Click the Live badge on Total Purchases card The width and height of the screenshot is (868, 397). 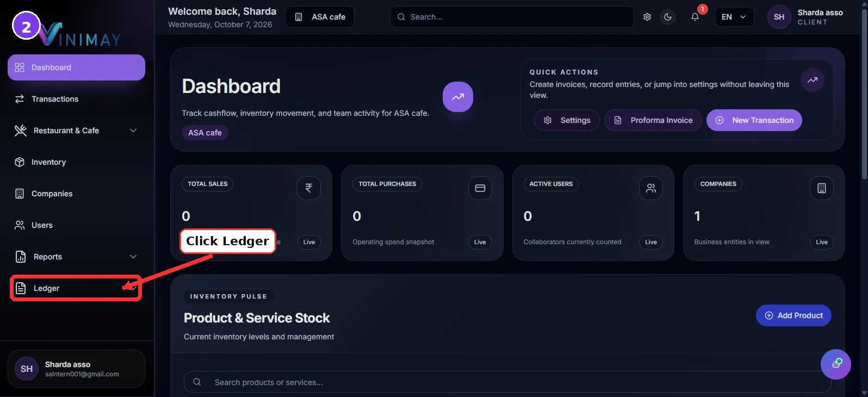[x=480, y=242]
